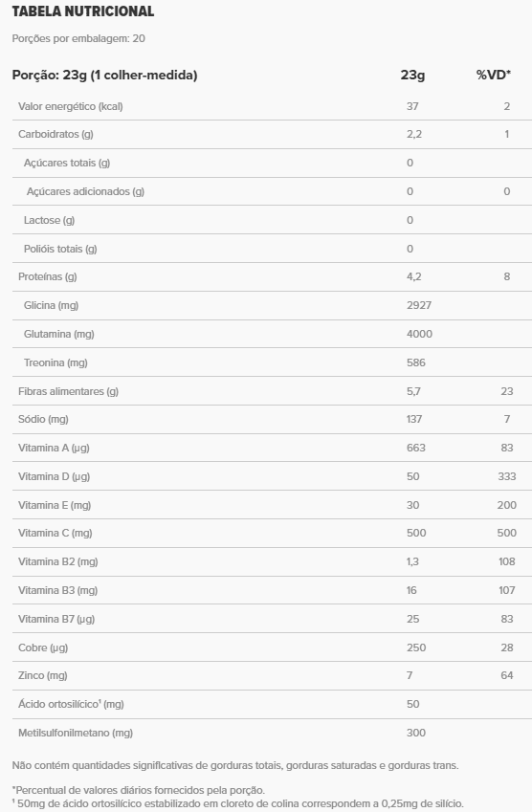Click the Carboidratos (g) row label
This screenshot has width=532, height=812.
click(55, 134)
